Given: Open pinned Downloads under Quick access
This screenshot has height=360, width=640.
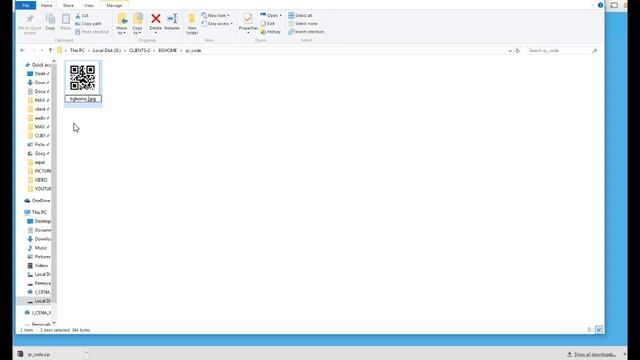Looking at the screenshot, I should pos(38,82).
